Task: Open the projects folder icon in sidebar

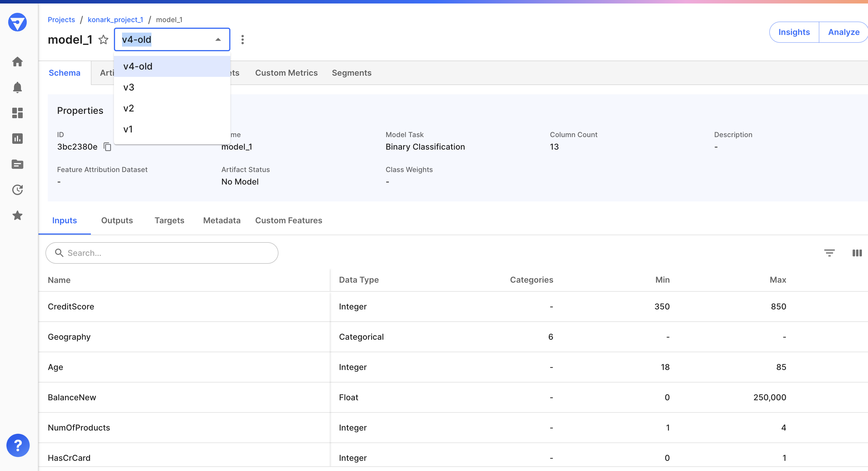Action: pos(17,164)
